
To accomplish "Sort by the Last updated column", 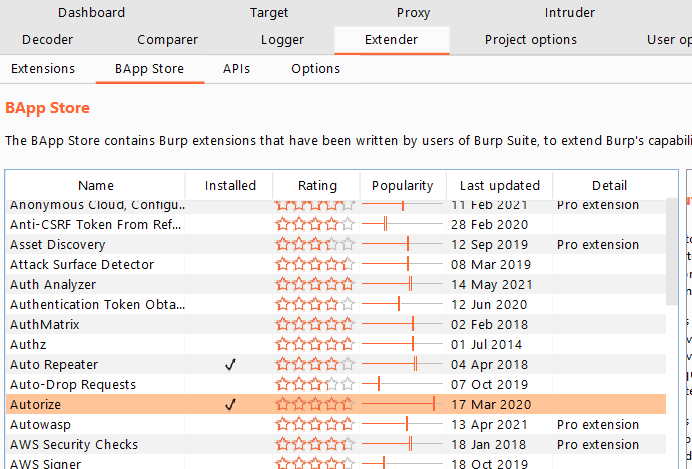I will point(499,185).
